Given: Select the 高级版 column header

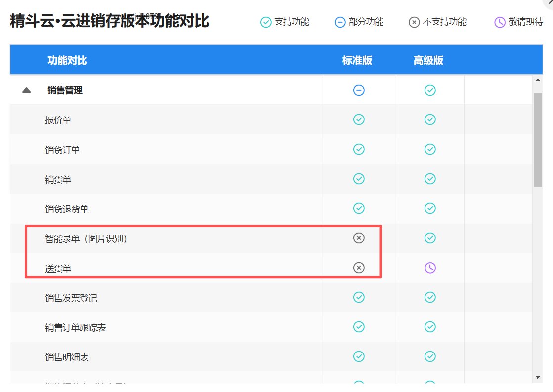Looking at the screenshot, I should (x=428, y=60).
